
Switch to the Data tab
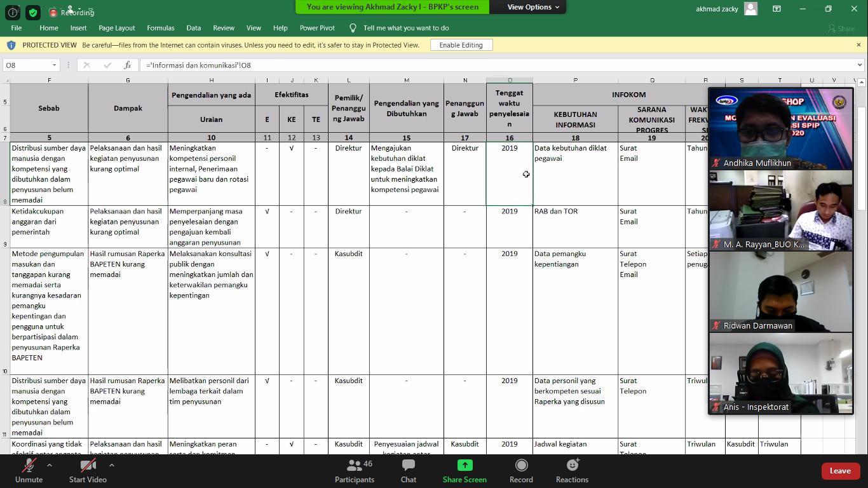194,28
